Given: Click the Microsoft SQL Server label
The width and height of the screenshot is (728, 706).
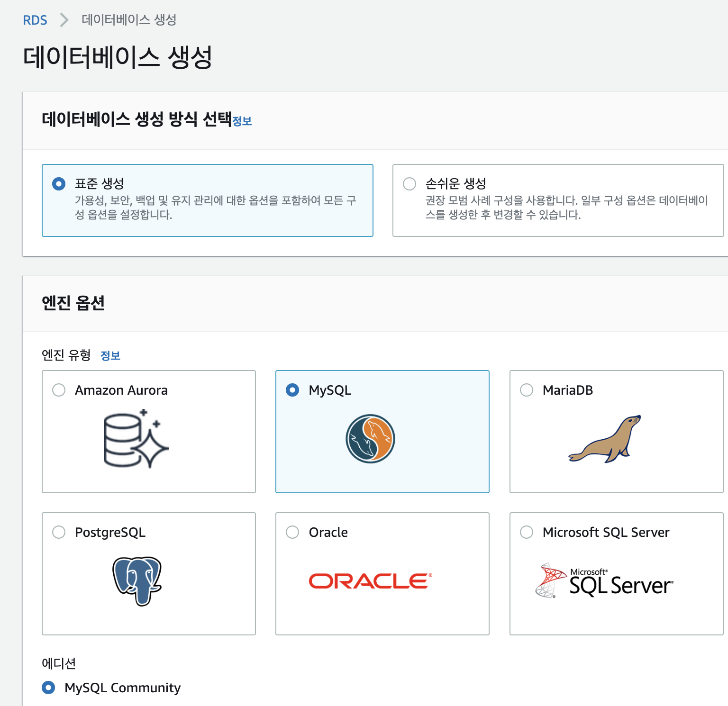Looking at the screenshot, I should (606, 533).
